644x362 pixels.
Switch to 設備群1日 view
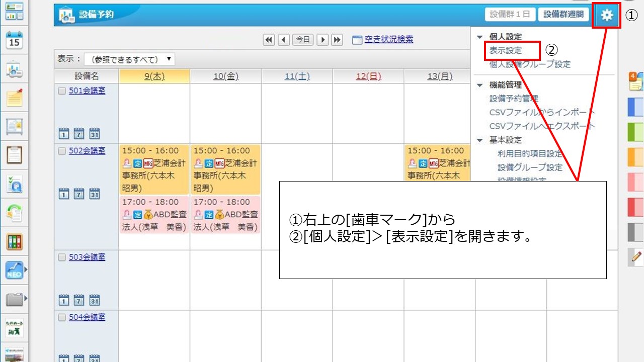(510, 15)
